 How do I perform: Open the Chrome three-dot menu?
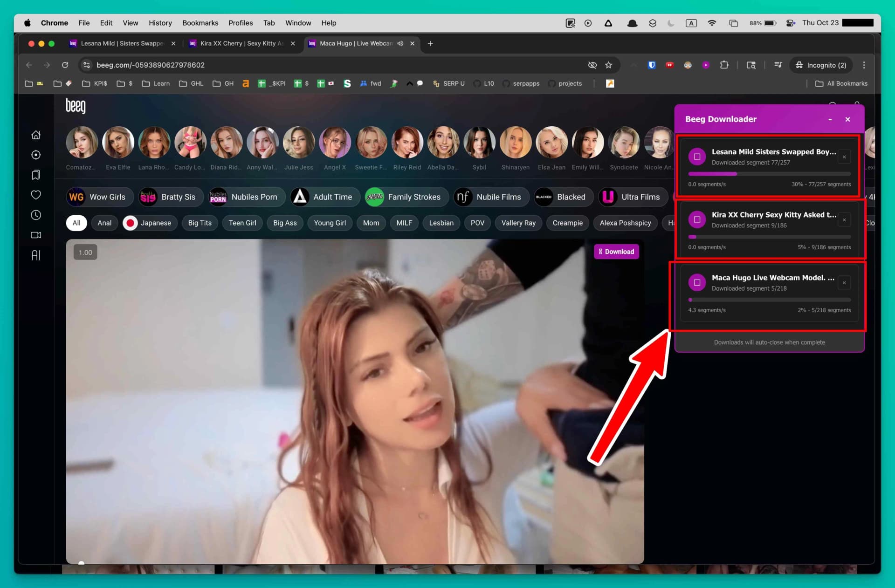click(x=864, y=65)
